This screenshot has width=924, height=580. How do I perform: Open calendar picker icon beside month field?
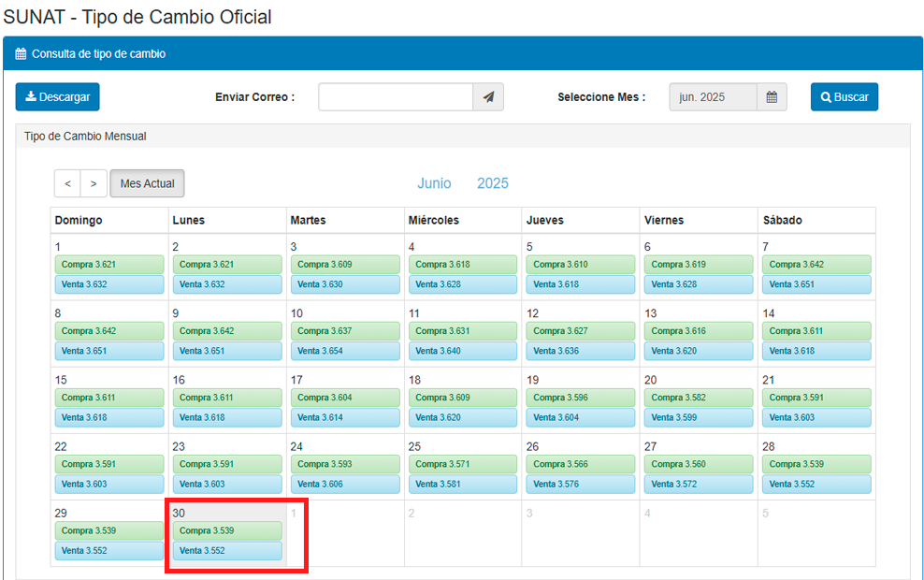click(772, 96)
